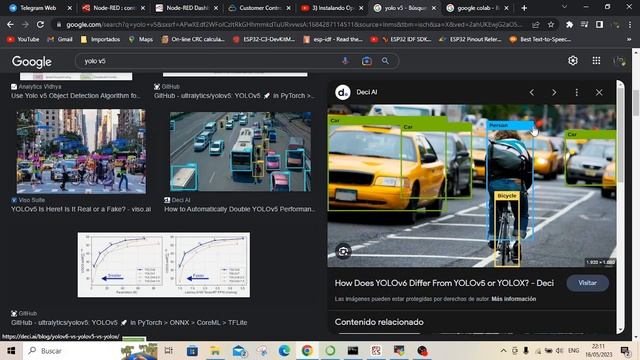This screenshot has height=360, width=640.
Task: Show hidden system tray icons
Action: point(504,351)
